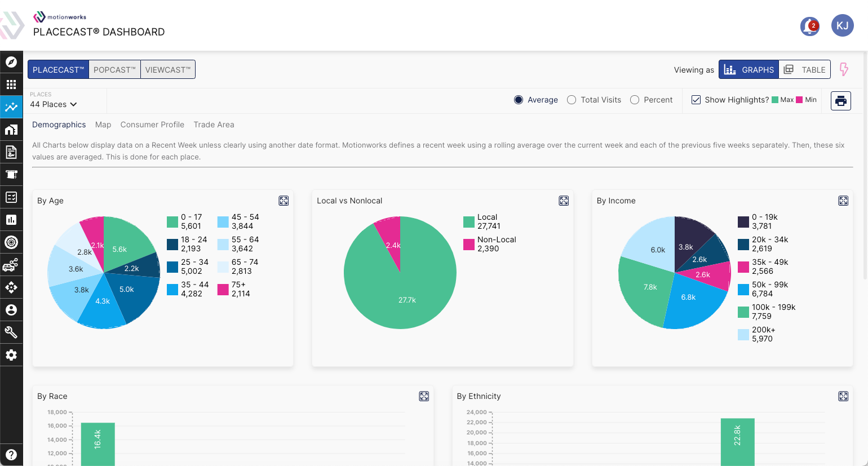The image size is (868, 466).
Task: Select the VIEWCAST tab
Action: 168,69
